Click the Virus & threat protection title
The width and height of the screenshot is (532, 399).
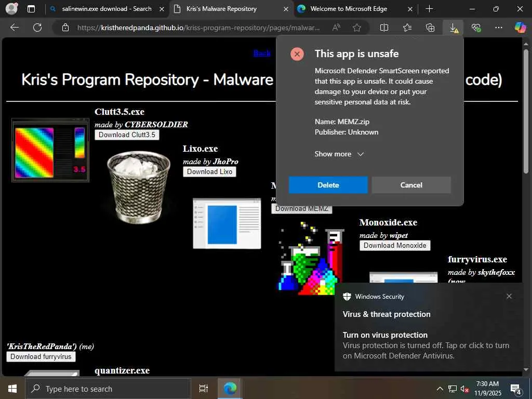point(387,314)
